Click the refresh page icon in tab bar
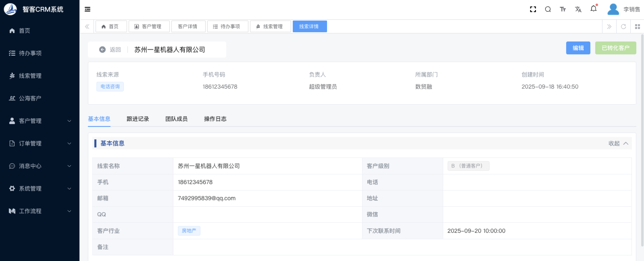644x261 pixels. coord(623,27)
